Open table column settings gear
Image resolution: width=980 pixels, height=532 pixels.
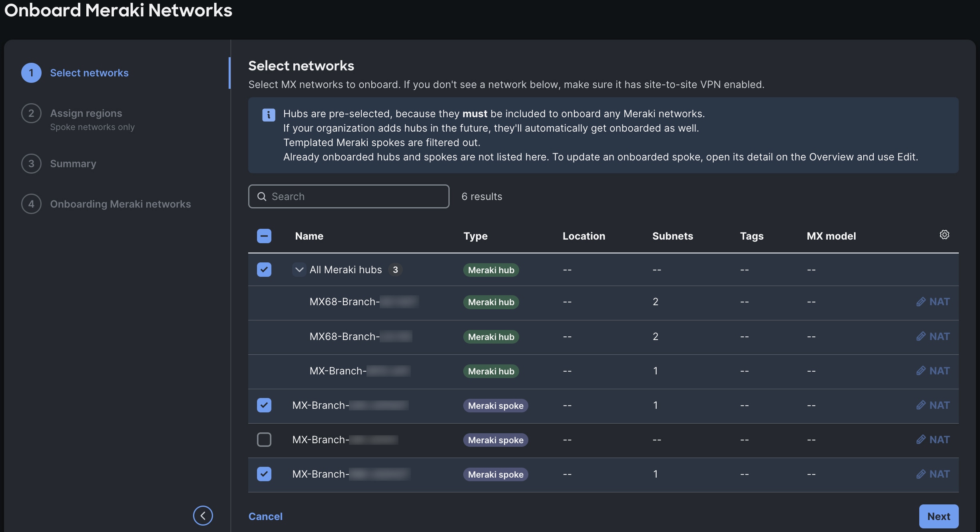pos(944,235)
